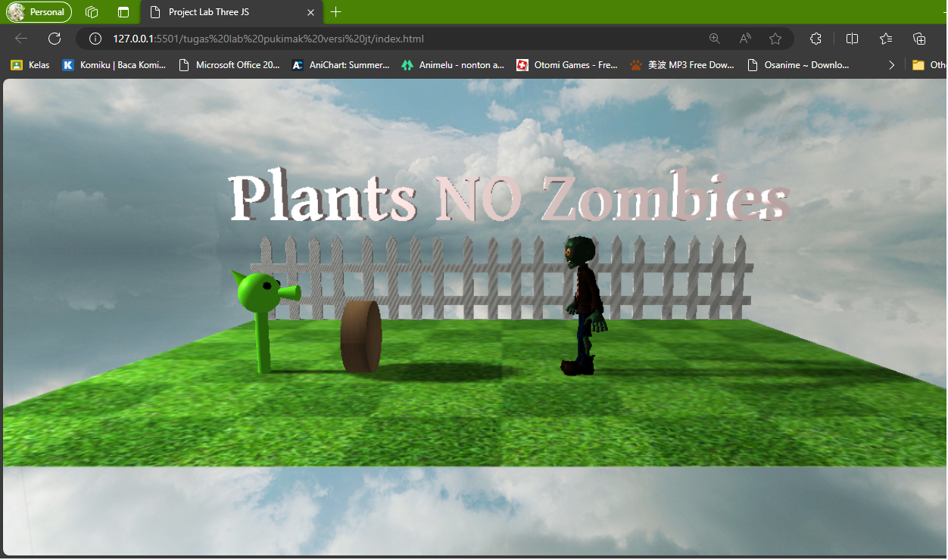Open the Other favorites folder

(930, 65)
